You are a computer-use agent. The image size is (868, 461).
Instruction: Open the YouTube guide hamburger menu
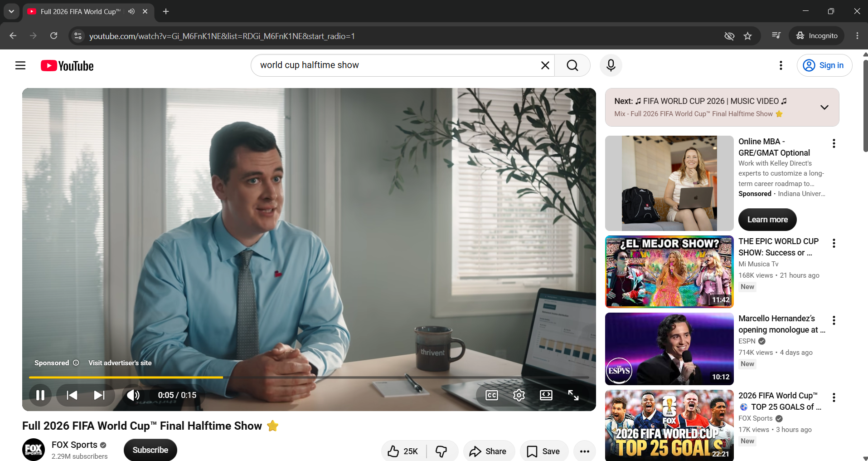coord(20,65)
